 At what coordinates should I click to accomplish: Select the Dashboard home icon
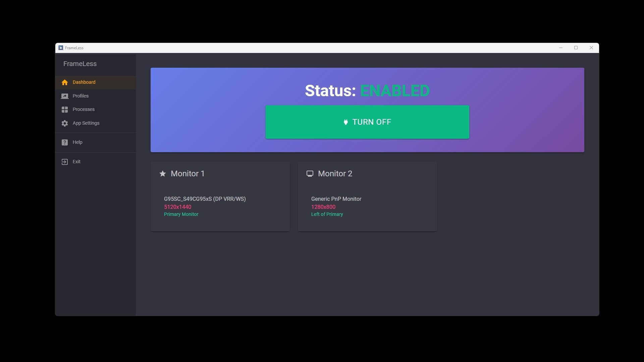(x=64, y=82)
